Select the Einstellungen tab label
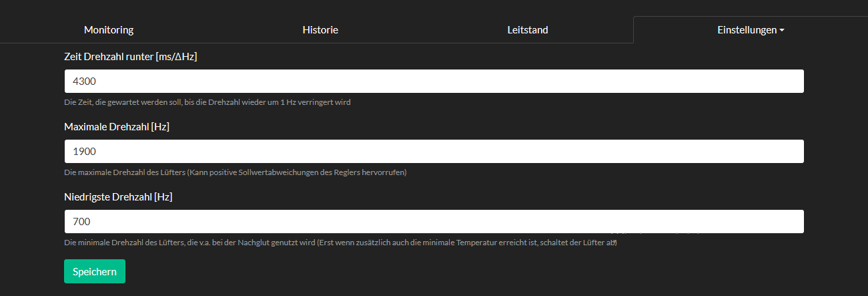 (x=747, y=30)
